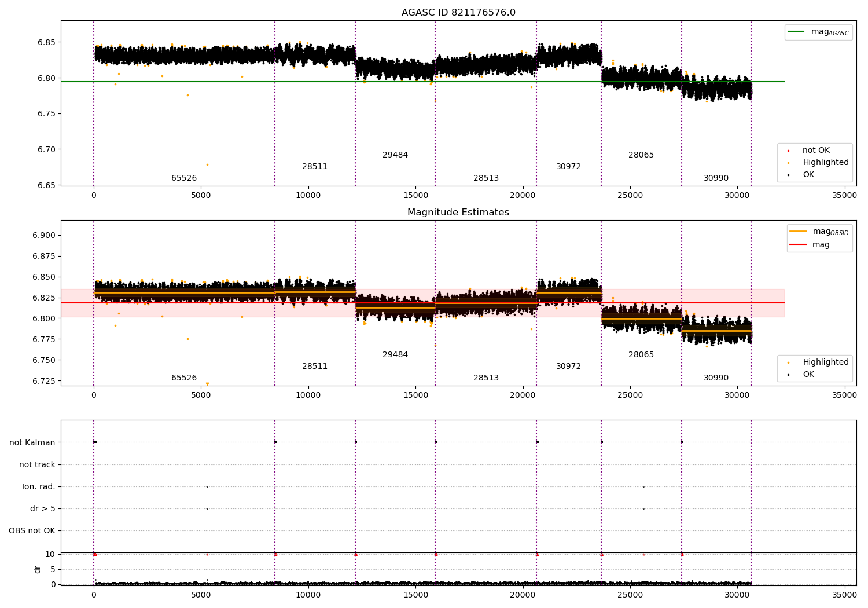This screenshot has width=868, height=608.
Task: Click the red dot in the 'not OK' legend
Action: coord(788,151)
